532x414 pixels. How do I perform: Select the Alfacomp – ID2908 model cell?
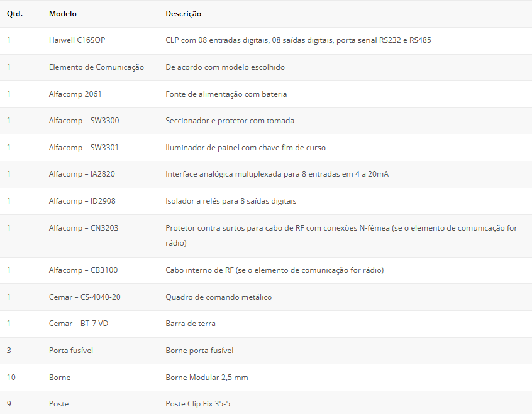tap(82, 201)
